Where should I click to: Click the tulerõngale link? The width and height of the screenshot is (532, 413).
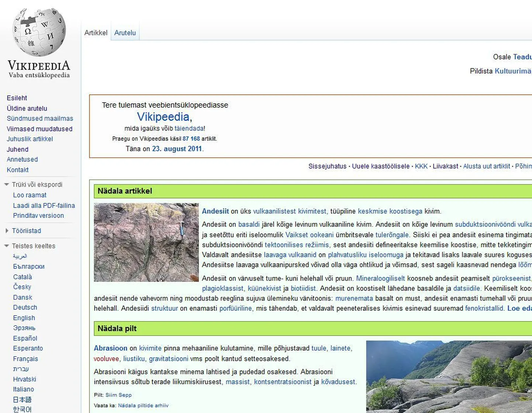pyautogui.click(x=392, y=235)
